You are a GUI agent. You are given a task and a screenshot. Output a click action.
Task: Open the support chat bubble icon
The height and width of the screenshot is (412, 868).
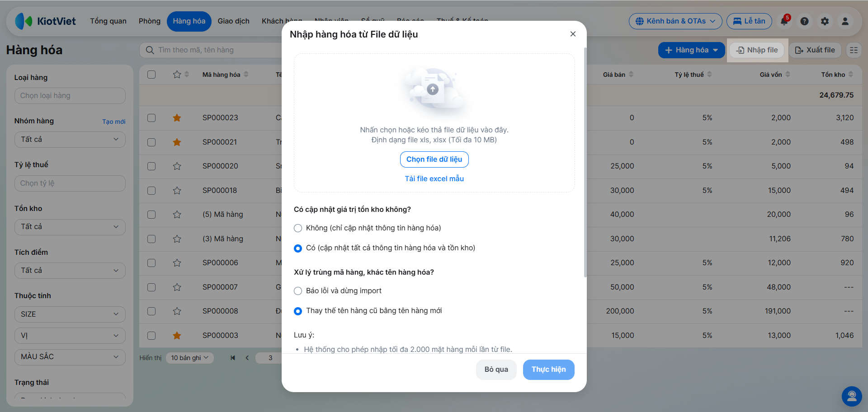tap(852, 396)
